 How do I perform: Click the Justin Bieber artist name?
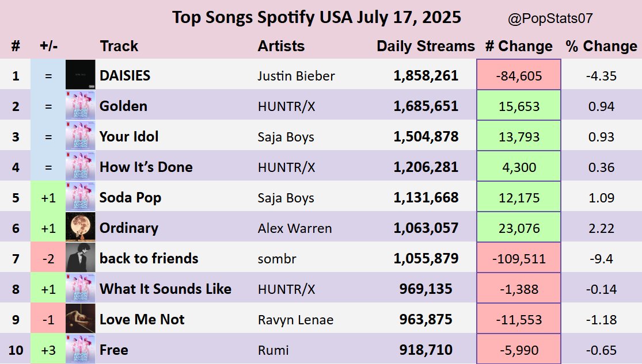coord(296,76)
